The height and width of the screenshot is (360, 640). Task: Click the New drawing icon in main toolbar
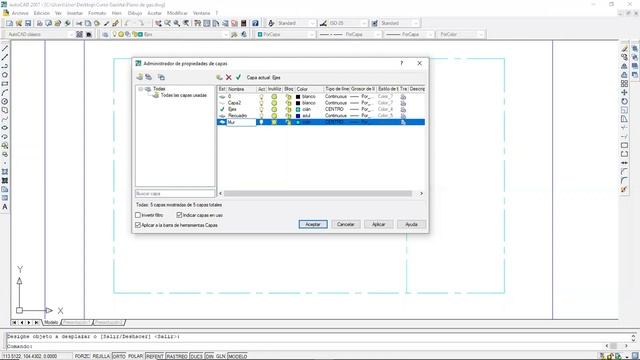9,23
